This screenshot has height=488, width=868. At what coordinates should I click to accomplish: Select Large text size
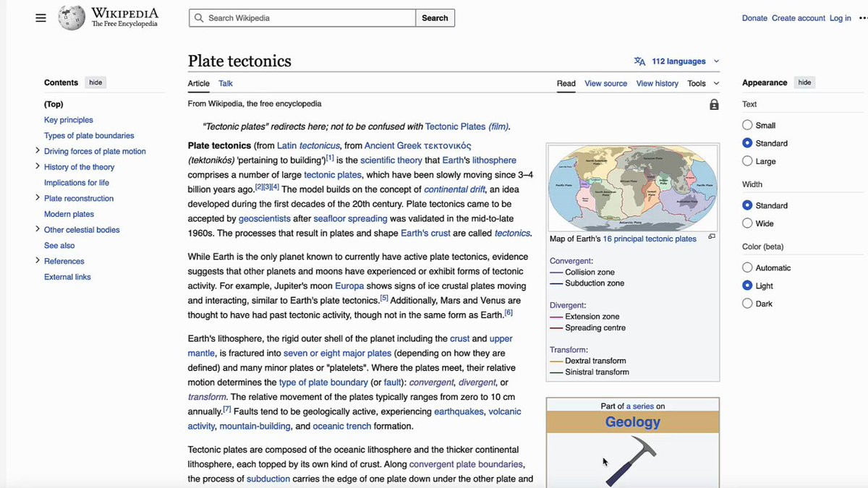[x=747, y=161]
